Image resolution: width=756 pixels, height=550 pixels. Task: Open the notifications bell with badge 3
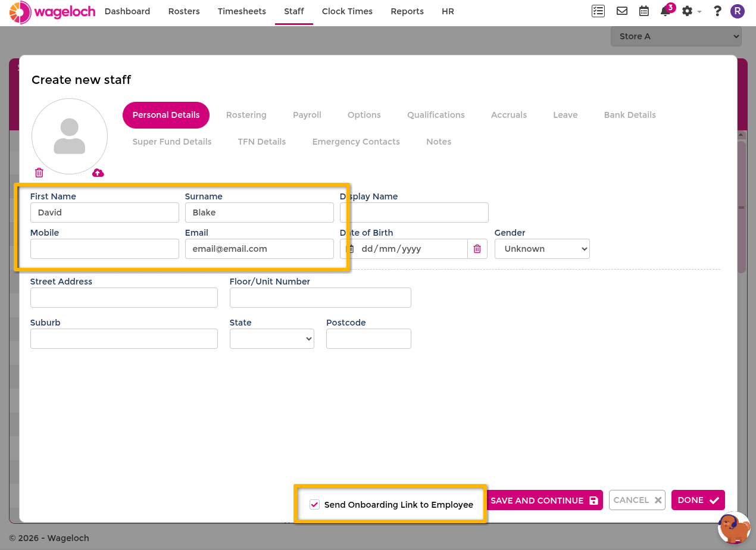[x=666, y=11]
